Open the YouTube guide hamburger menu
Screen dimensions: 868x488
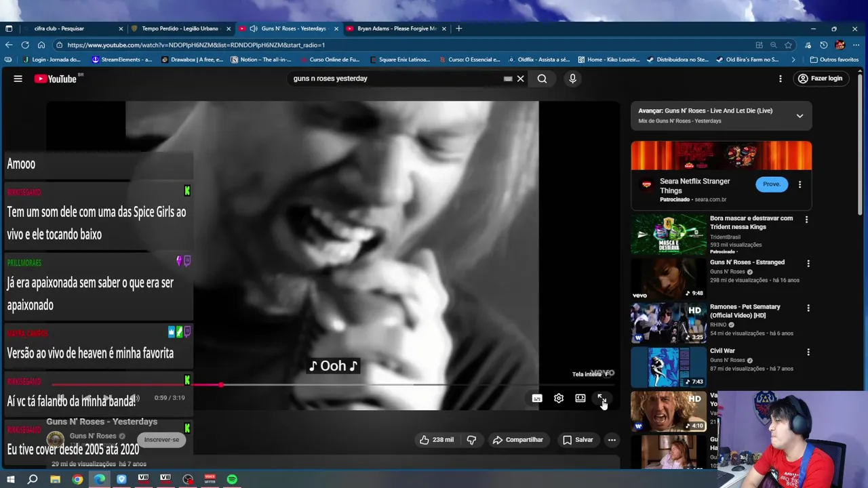pyautogui.click(x=18, y=79)
